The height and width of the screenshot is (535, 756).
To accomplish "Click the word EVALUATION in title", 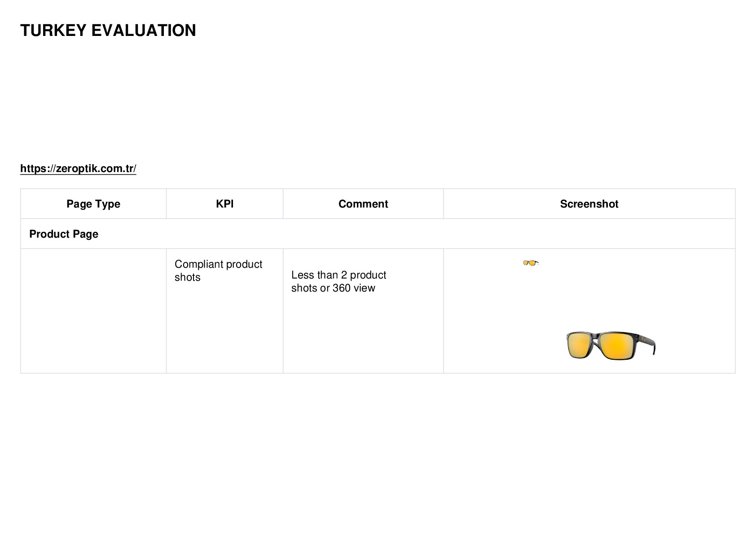I will [144, 31].
